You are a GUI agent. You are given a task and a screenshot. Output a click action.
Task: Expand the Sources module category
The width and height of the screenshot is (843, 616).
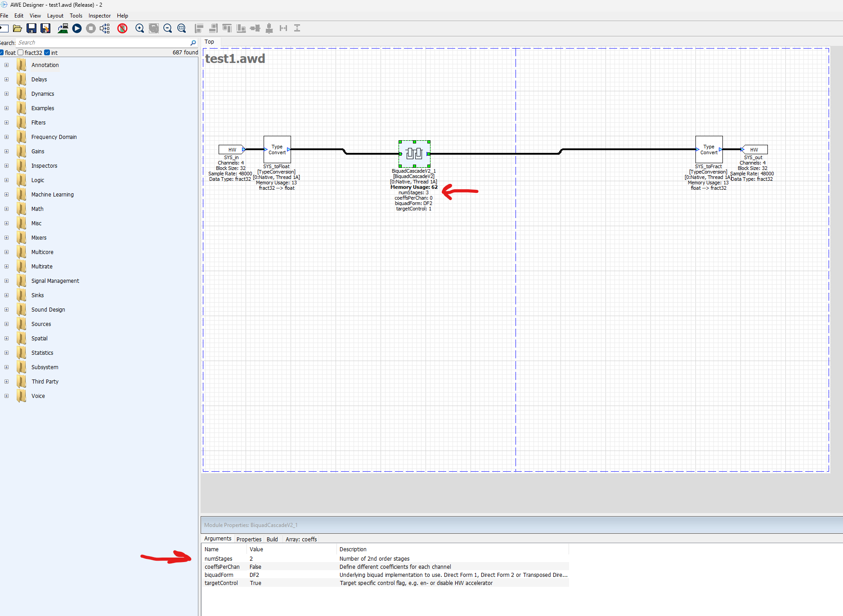click(6, 324)
